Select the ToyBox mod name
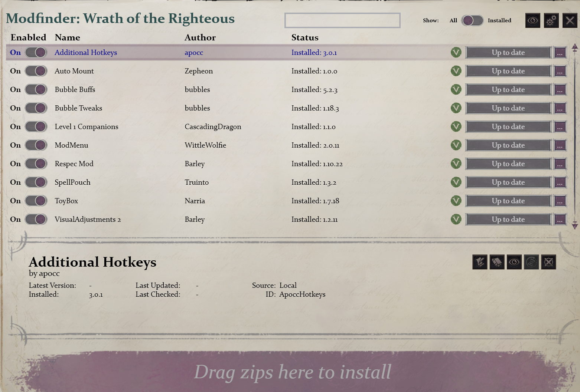The width and height of the screenshot is (580, 392). point(66,201)
